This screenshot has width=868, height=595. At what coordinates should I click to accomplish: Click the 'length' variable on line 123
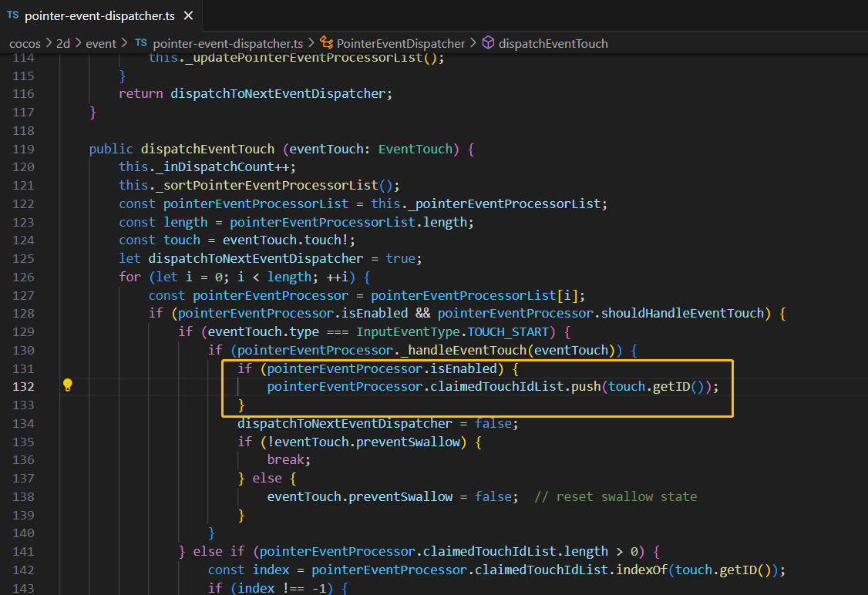click(186, 222)
